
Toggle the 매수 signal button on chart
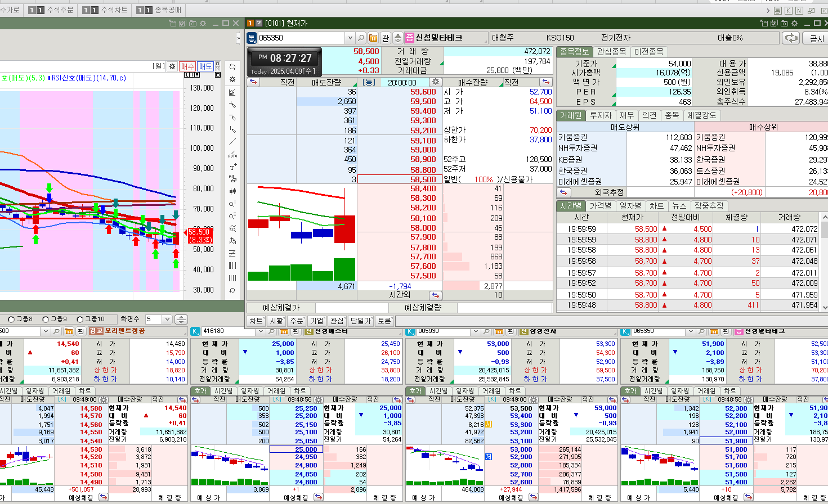187,66
